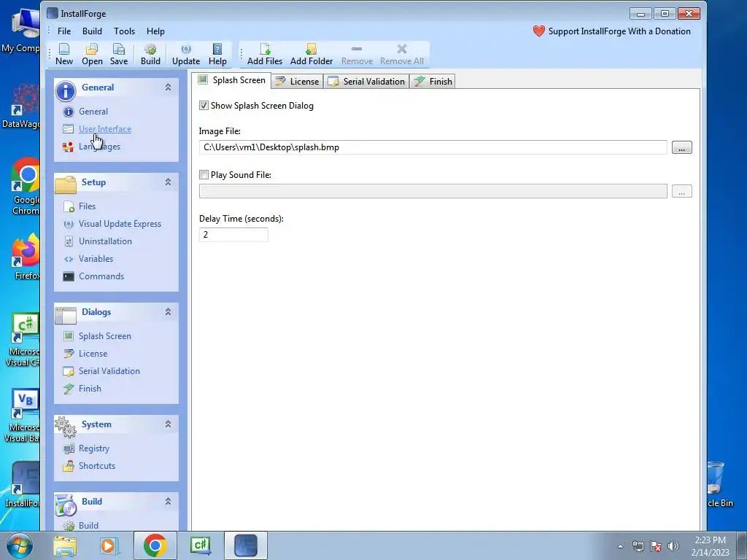Open Google Chrome from the taskbar

click(x=155, y=545)
